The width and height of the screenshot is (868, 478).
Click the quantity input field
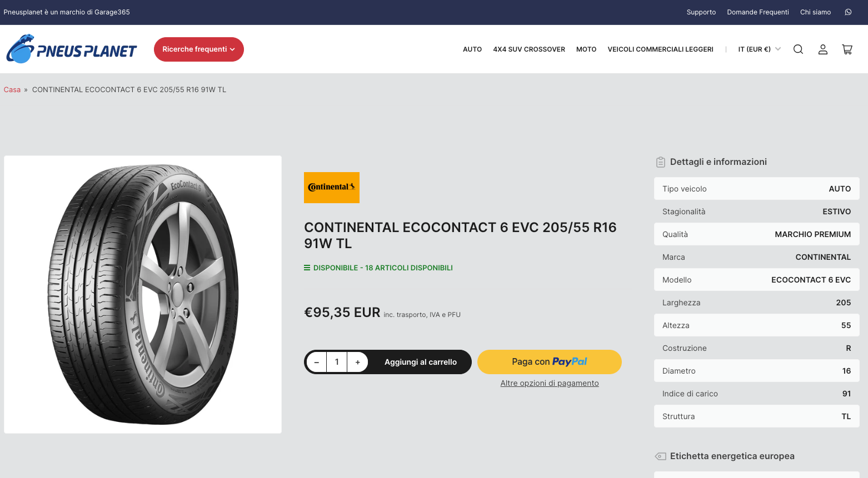337,362
